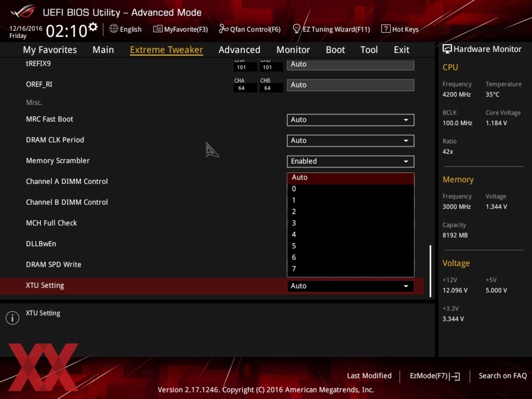Choose option 4 in XTU list
Image resolution: width=532 pixels, height=399 pixels.
pos(350,235)
